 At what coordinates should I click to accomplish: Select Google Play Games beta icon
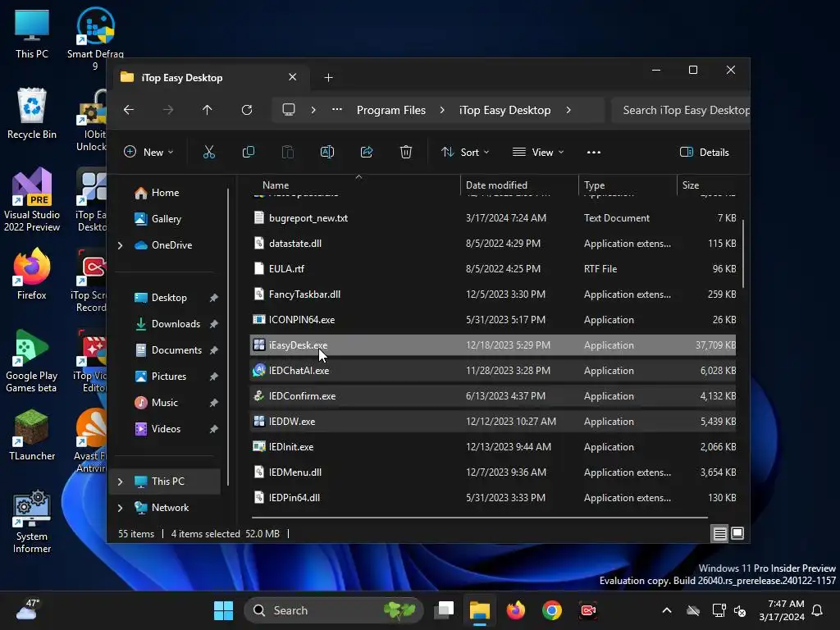32,361
